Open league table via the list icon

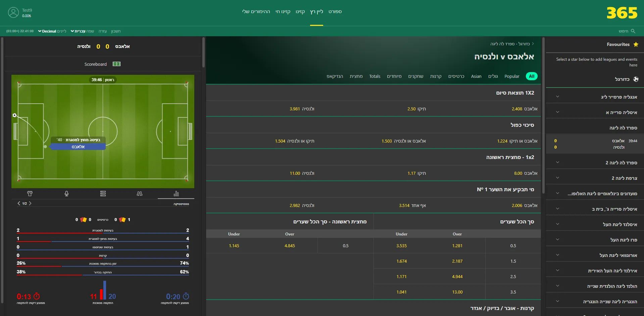(103, 194)
